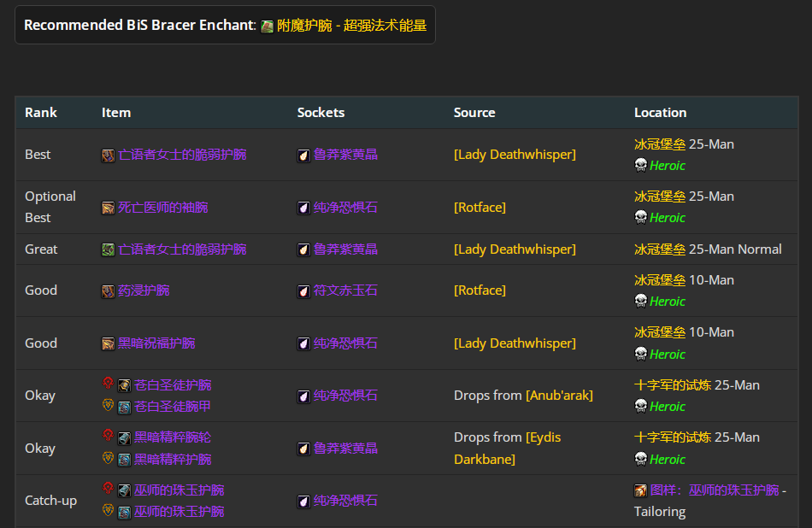Open 十字军的试炼 link in the Anub'arak row

coord(672,385)
